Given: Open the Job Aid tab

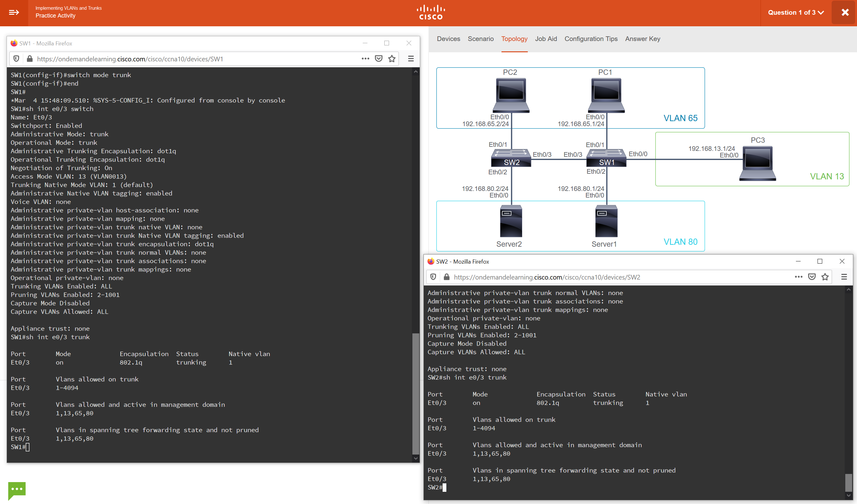Looking at the screenshot, I should (x=546, y=39).
